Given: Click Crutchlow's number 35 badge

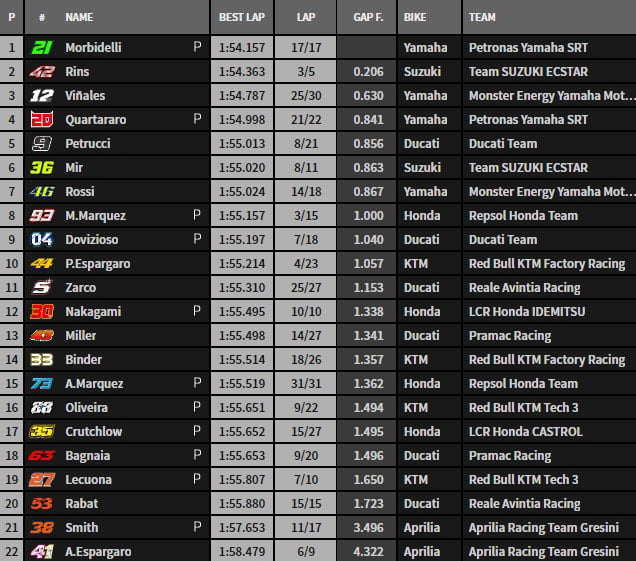Looking at the screenshot, I should tap(41, 431).
